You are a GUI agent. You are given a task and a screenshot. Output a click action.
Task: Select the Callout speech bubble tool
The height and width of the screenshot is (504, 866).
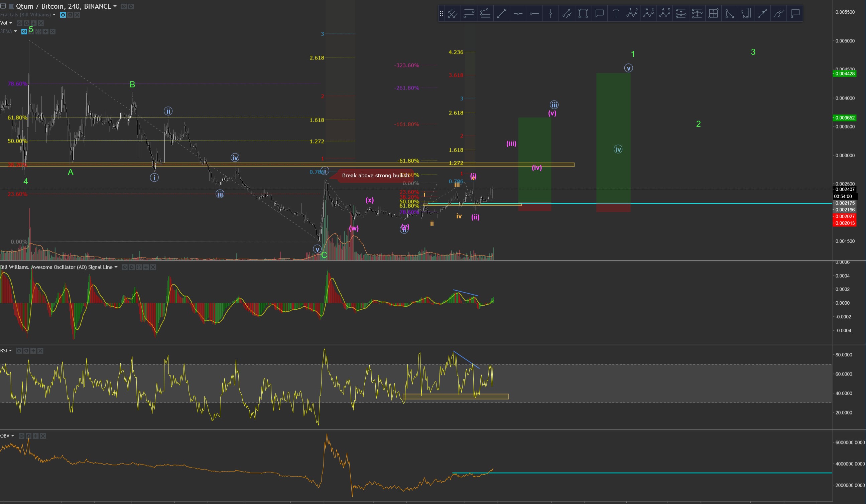[599, 14]
